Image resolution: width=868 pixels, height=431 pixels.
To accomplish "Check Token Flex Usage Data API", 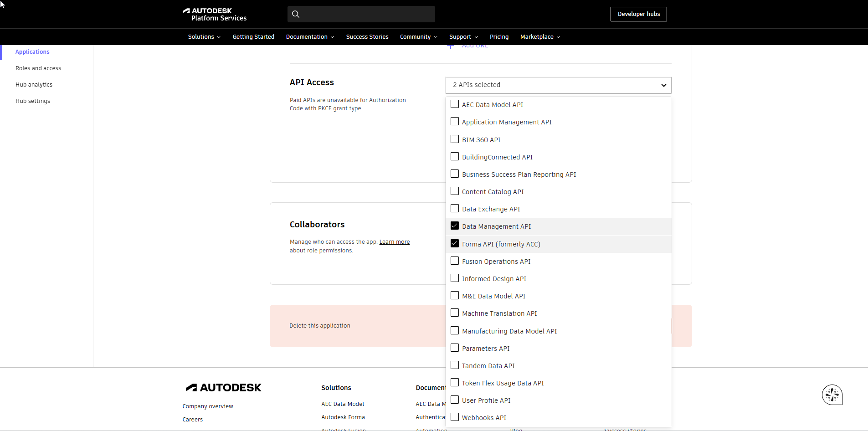I will point(455,383).
